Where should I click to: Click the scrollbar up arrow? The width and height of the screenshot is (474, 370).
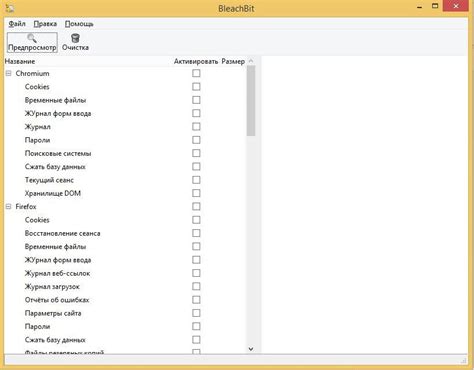point(251,61)
